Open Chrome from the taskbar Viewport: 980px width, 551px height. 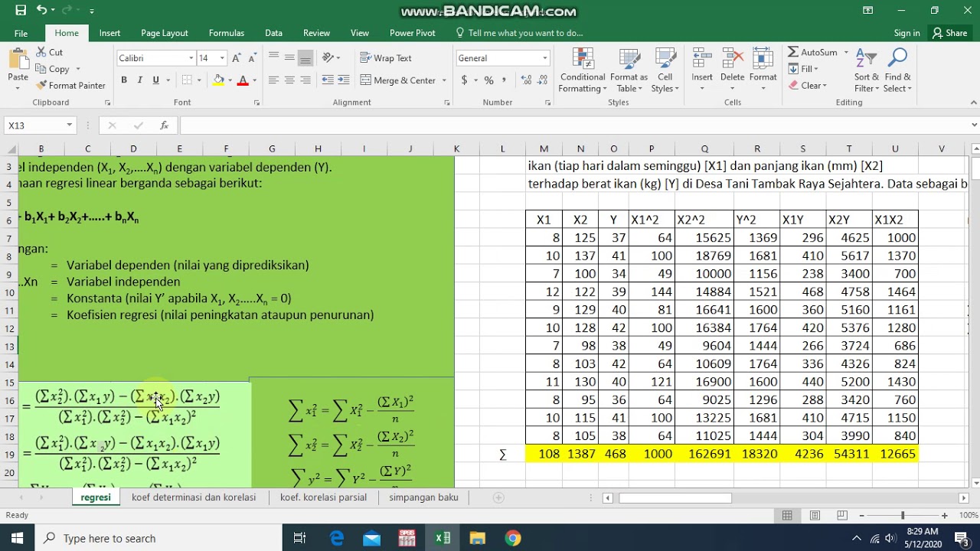(x=513, y=538)
